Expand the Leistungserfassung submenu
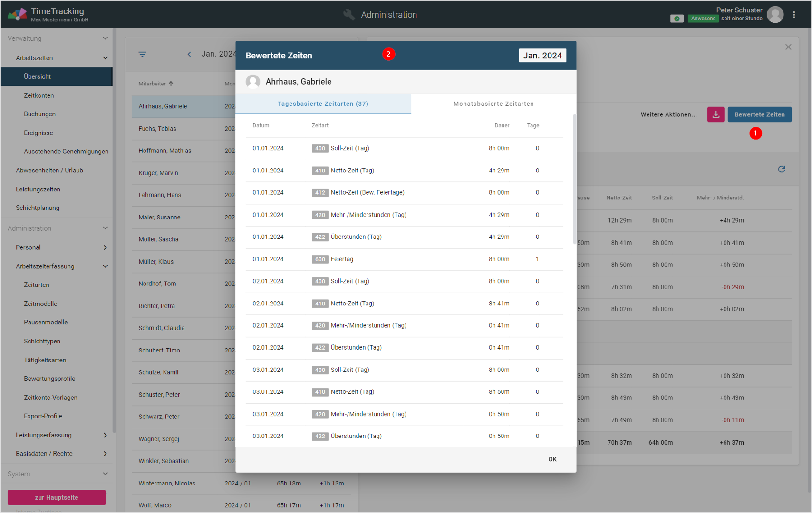812x513 pixels. tap(105, 435)
